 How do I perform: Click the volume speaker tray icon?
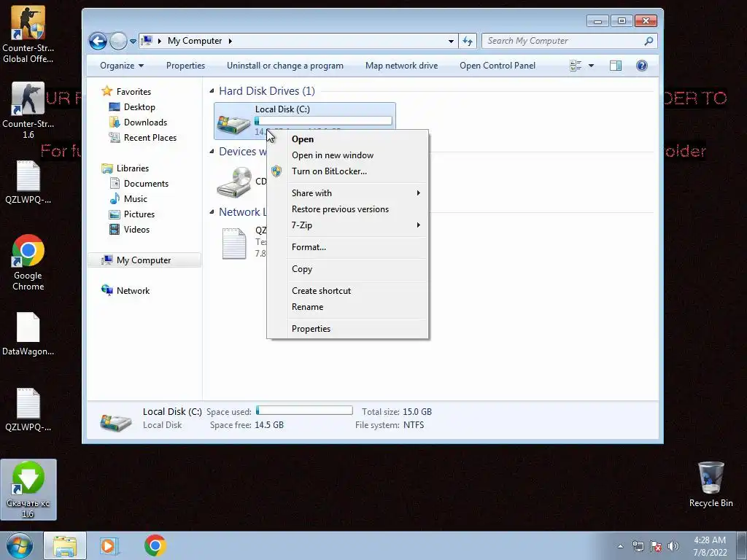pyautogui.click(x=673, y=546)
